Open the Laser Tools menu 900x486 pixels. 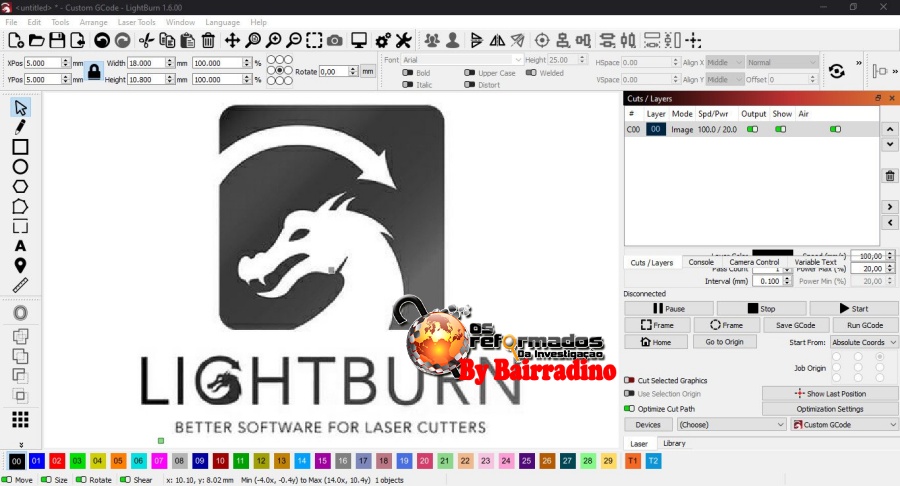click(x=136, y=21)
